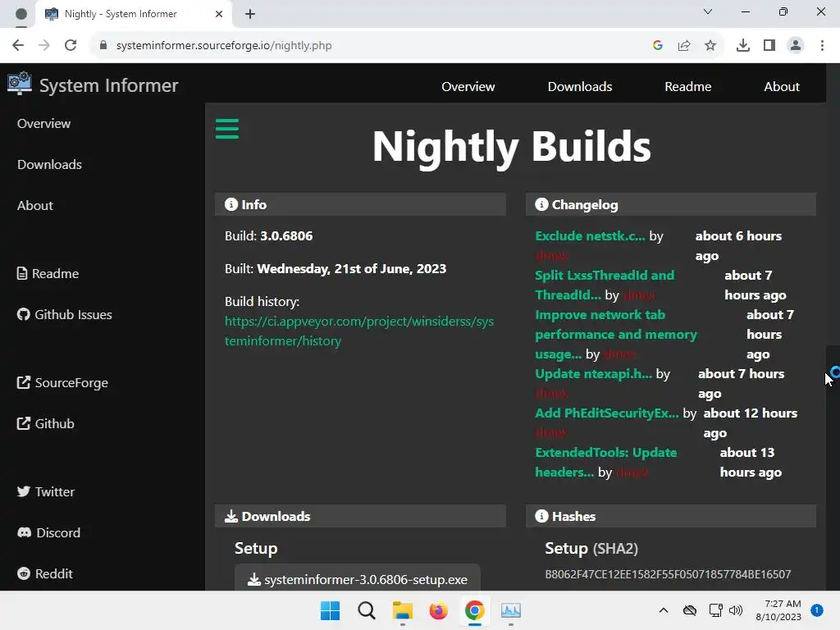Open About in the top navigation
Image resolution: width=840 pixels, height=630 pixels.
pos(782,86)
